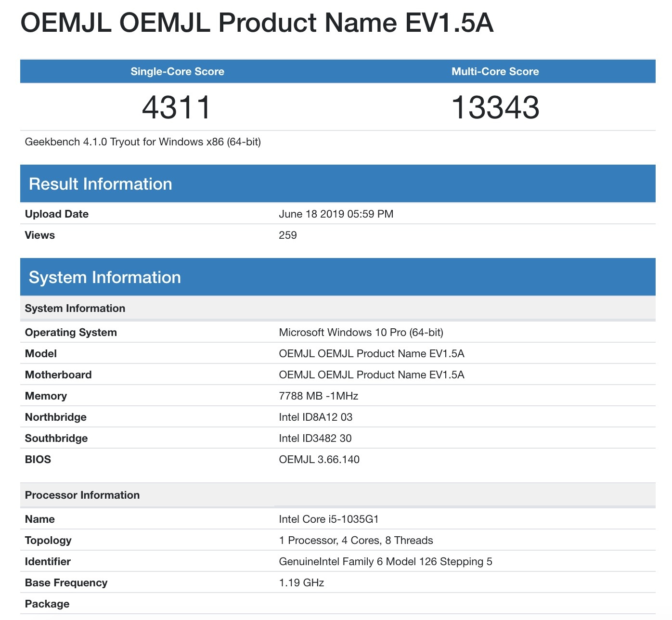Click the Views count 259
Image resolution: width=672 pixels, height=620 pixels.
click(x=287, y=235)
